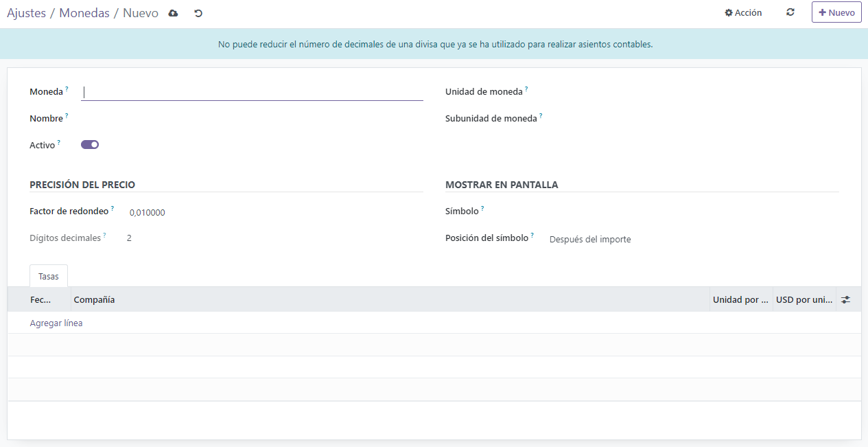The height and width of the screenshot is (447, 868).
Task: Add a rate row via Agregar línea
Action: (55, 322)
